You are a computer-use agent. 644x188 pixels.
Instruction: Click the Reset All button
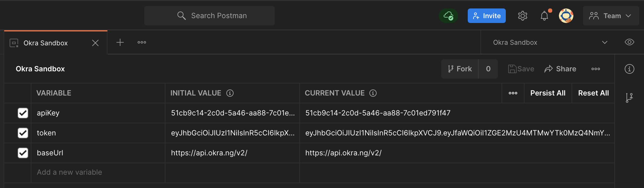point(593,93)
